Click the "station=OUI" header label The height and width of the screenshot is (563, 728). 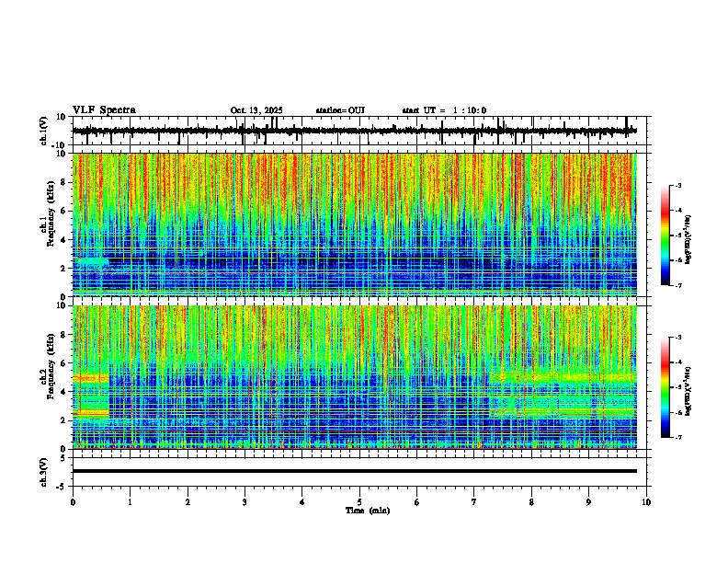340,110
